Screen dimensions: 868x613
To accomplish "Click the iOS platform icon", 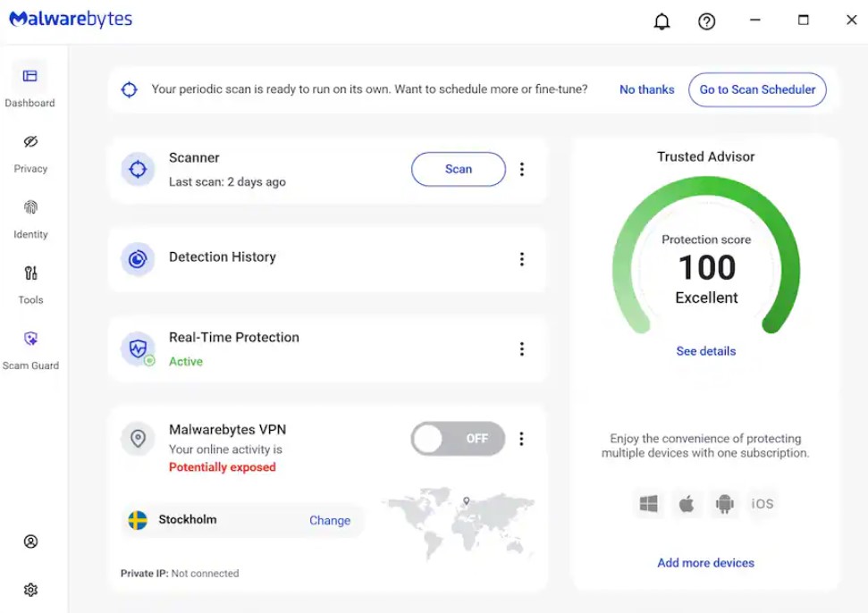I will tap(763, 504).
